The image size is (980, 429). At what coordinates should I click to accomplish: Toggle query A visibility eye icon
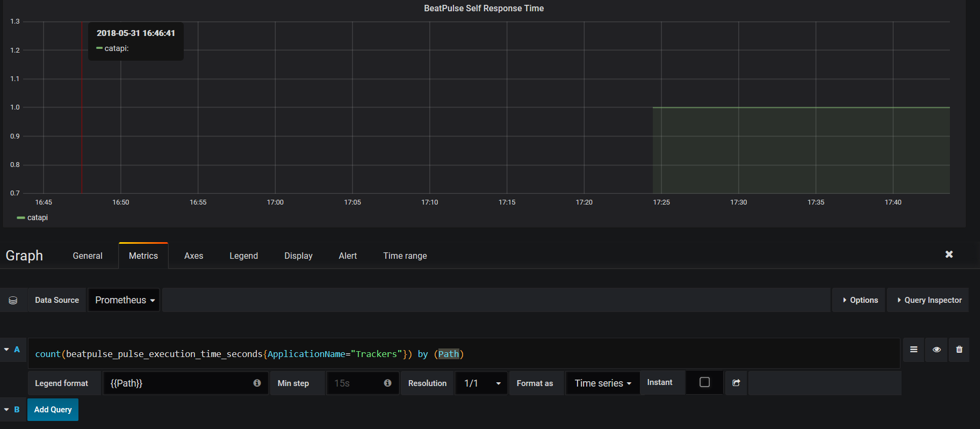(x=936, y=350)
